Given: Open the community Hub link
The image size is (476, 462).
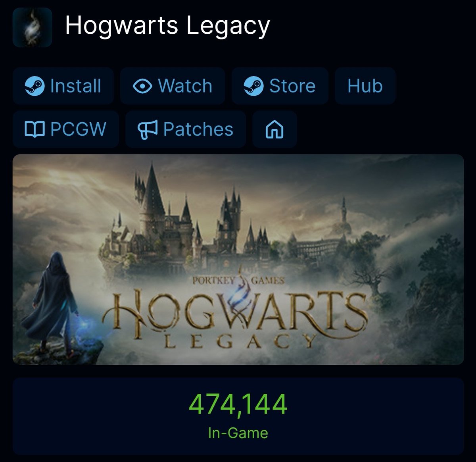Looking at the screenshot, I should pos(365,86).
